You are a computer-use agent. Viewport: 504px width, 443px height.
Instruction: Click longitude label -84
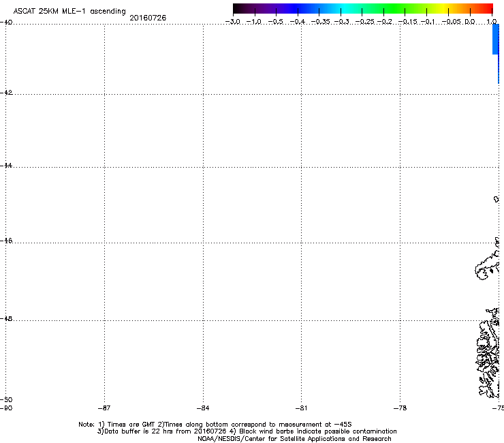203,408
